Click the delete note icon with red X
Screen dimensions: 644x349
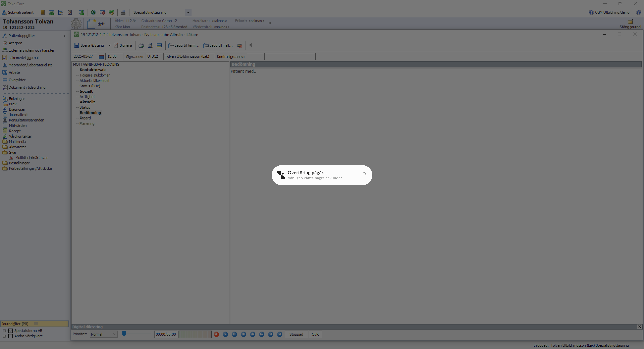(240, 45)
